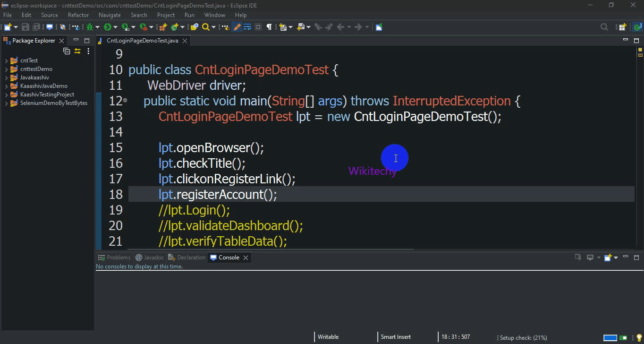This screenshot has height=344, width=644.
Task: Toggle Show Whitespace Characters pilcrow button
Action: point(269,27)
